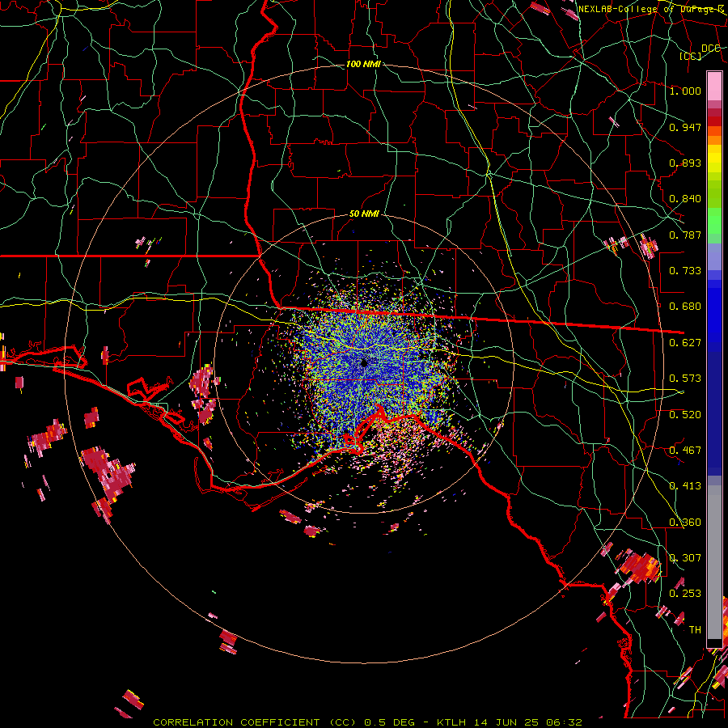Click the 1.000 value on the color scale
Screen dimensions: 728x728
685,91
